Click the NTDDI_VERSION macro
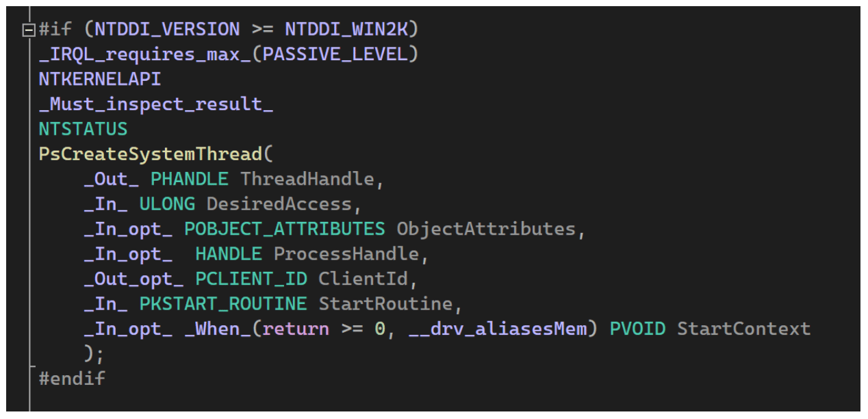868x419 pixels. tap(167, 29)
